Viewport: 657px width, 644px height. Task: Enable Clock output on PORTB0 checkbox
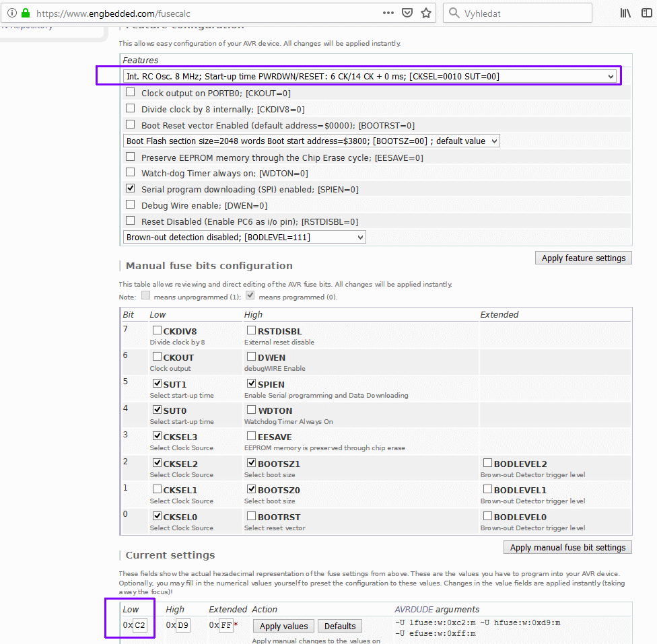tap(131, 93)
